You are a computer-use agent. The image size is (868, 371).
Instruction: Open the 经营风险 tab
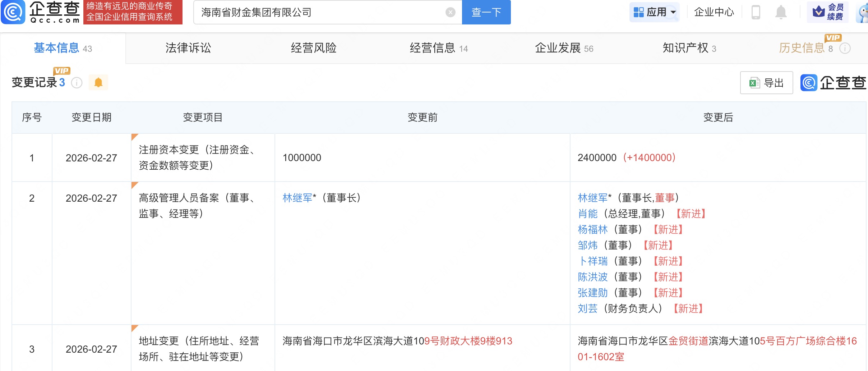[313, 48]
